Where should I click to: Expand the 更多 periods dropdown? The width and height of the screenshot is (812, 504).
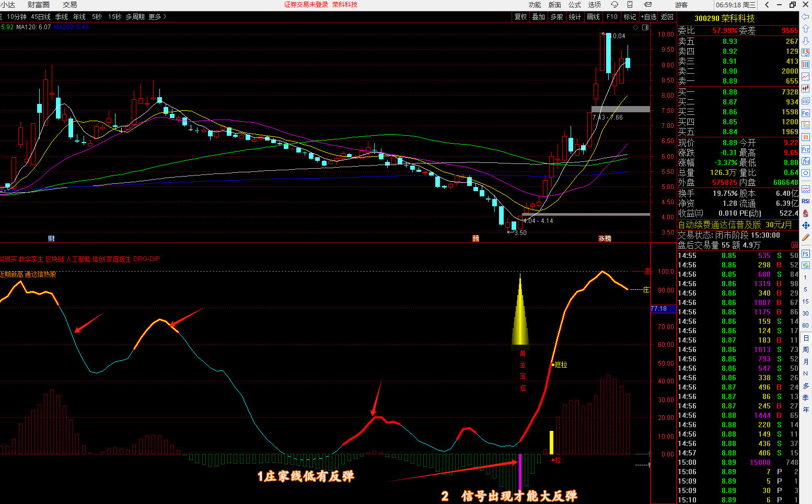(157, 17)
